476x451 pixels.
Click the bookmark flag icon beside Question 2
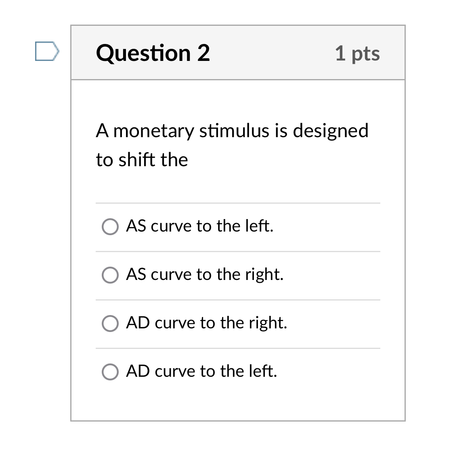coord(47,51)
